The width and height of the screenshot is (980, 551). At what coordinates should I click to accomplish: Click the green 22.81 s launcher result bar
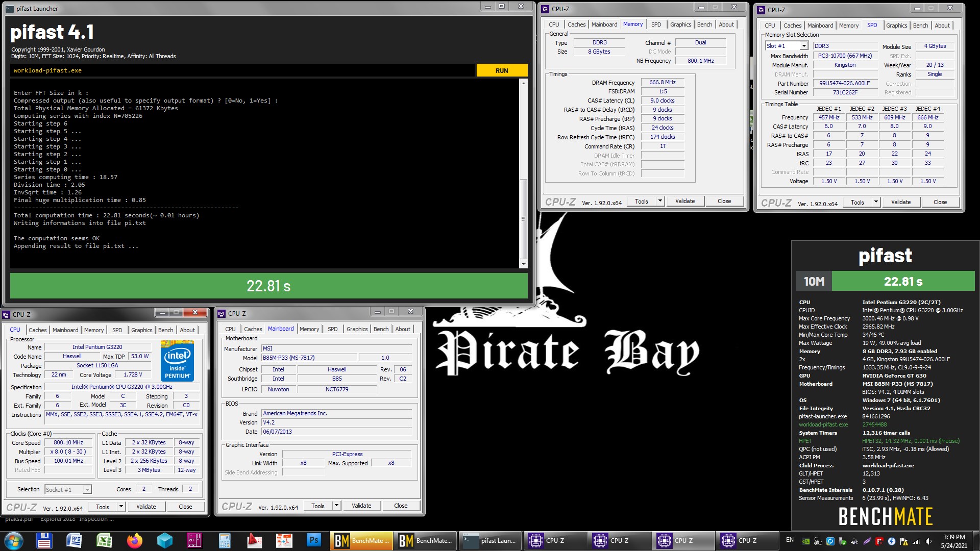click(x=269, y=286)
